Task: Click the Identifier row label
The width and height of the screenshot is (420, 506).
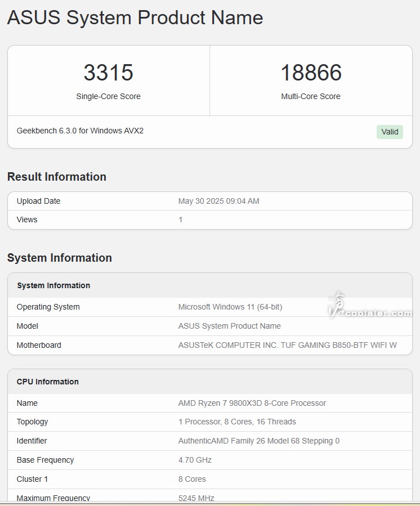Action: [x=32, y=441]
